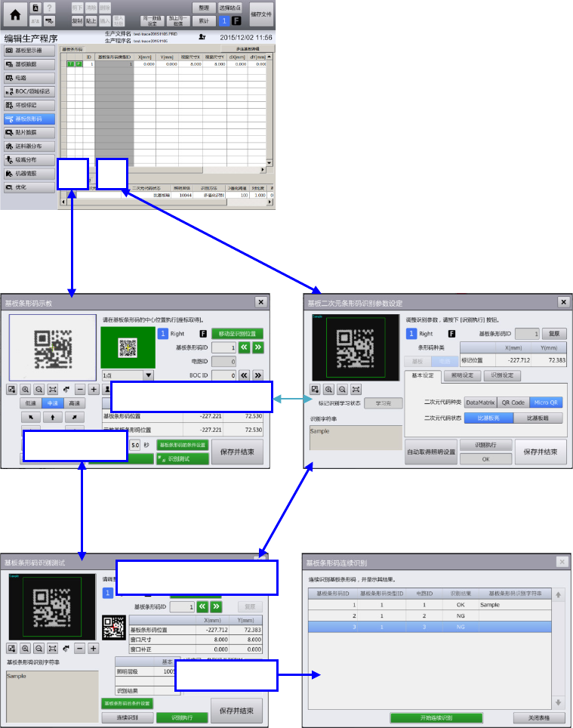Viewport: 573px width, 728px height.
Task: Click the 自动取得照明设置 button
Action: [431, 452]
